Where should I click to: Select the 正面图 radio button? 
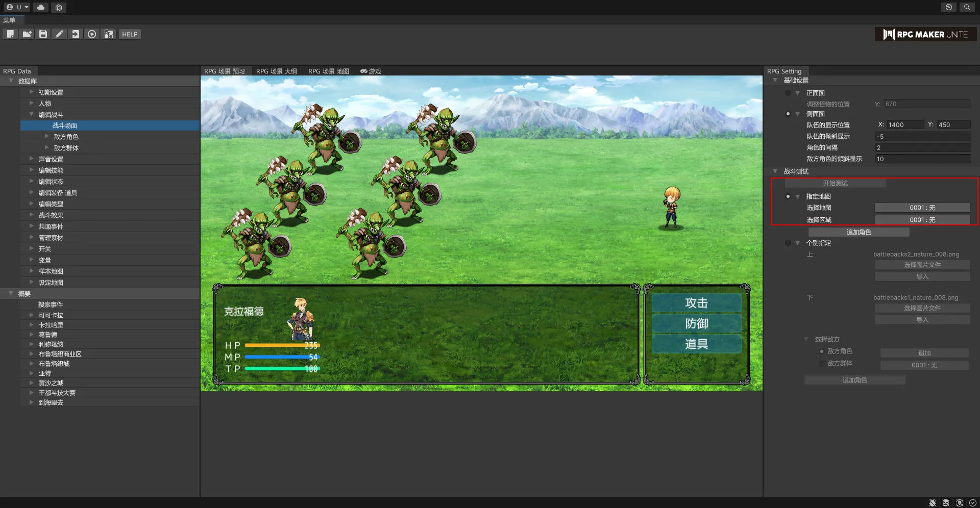click(788, 93)
